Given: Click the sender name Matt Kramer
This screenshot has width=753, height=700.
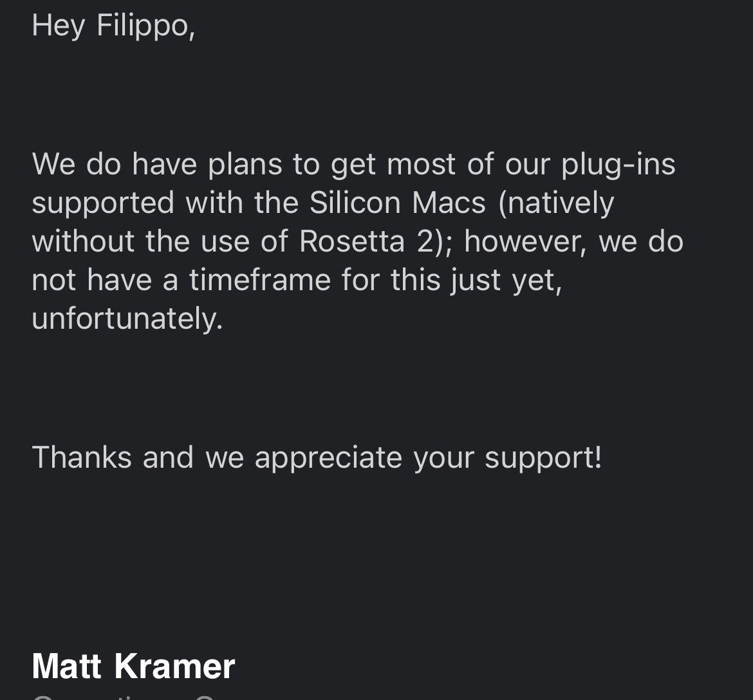Looking at the screenshot, I should pos(133,666).
